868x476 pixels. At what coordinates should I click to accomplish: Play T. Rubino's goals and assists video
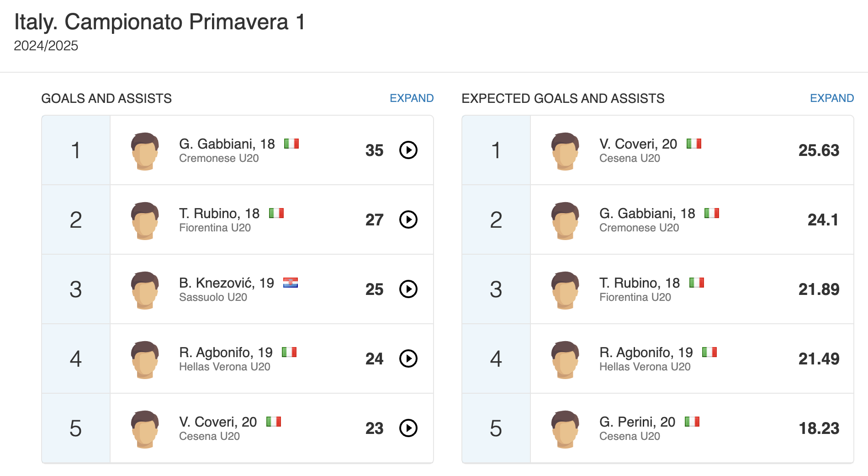pos(408,219)
